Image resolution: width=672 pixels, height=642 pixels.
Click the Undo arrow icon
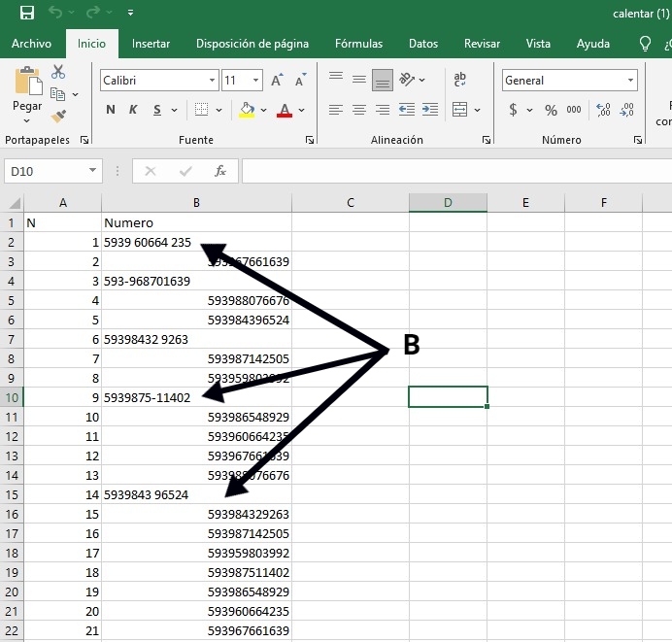pos(55,12)
